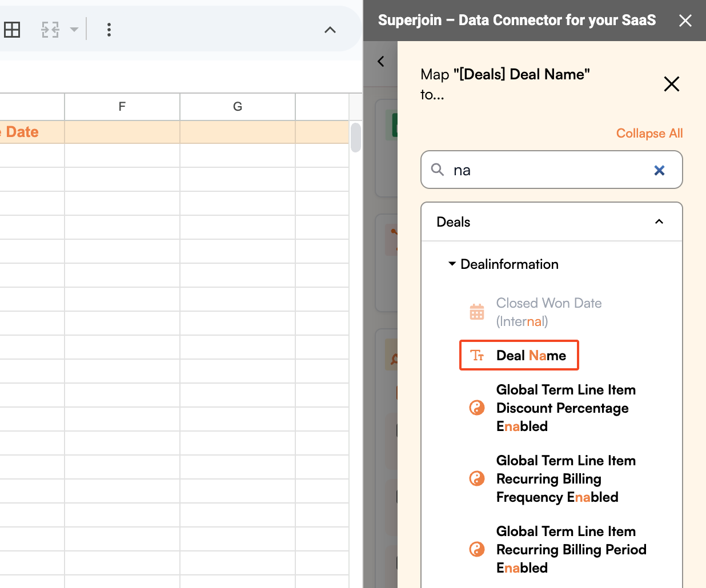The image size is (706, 588).
Task: Click the spreadsheet vertical scrollbar thumb
Action: (356, 137)
